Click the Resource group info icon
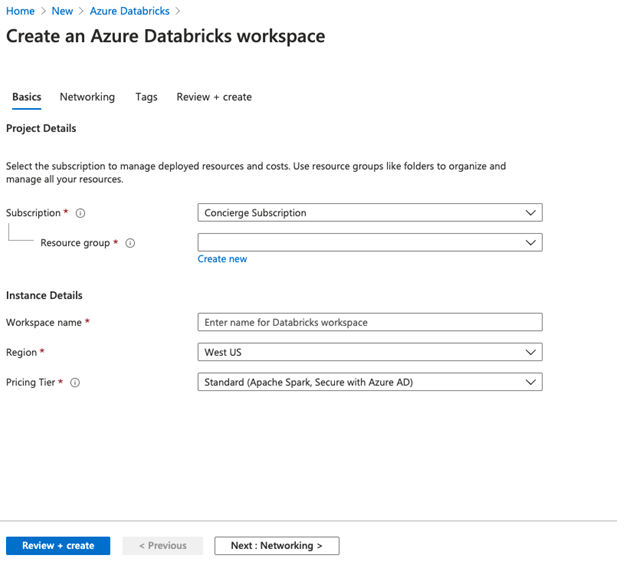625x564 pixels. [130, 243]
